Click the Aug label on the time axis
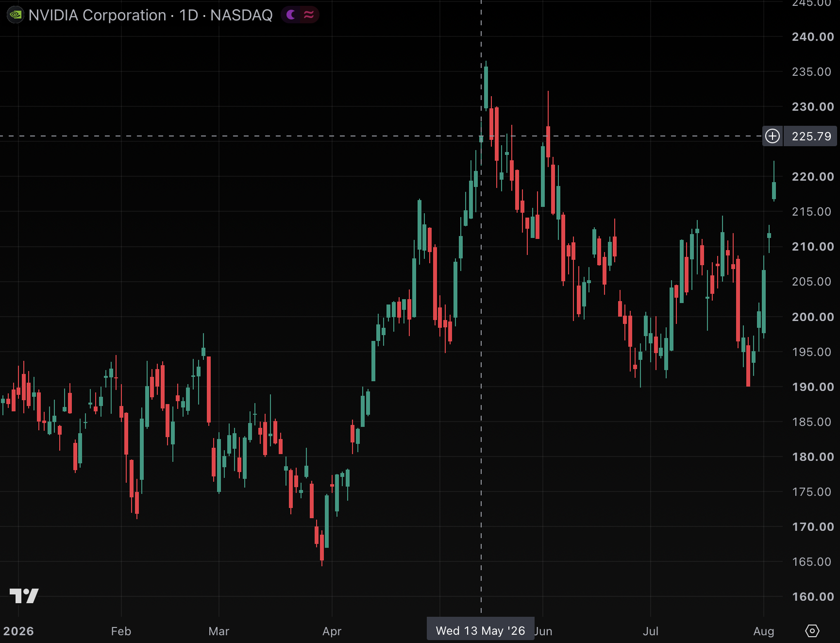Viewport: 840px width, 643px height. point(764,631)
